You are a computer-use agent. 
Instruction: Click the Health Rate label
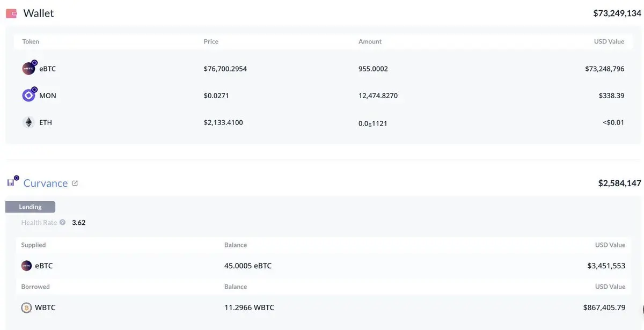[x=39, y=222]
